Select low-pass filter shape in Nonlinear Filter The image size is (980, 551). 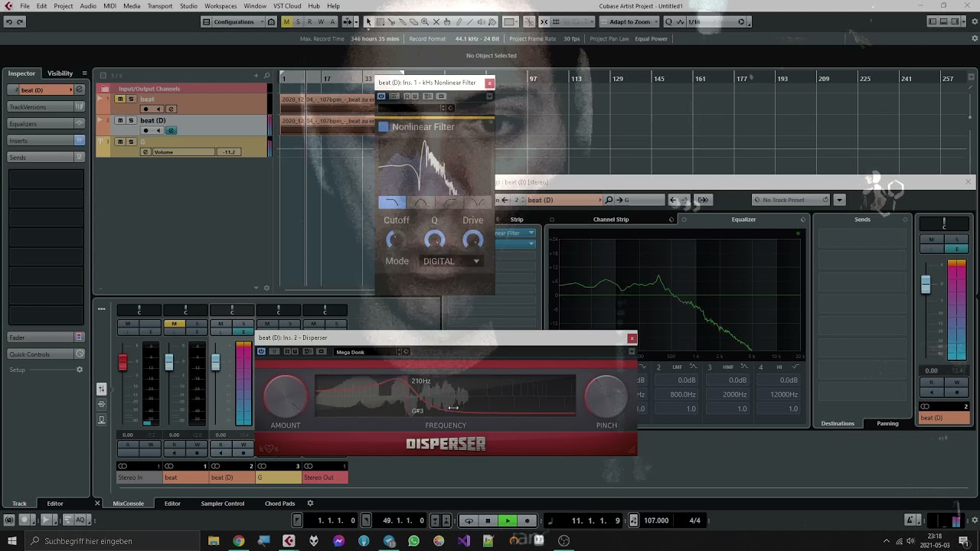pyautogui.click(x=392, y=203)
